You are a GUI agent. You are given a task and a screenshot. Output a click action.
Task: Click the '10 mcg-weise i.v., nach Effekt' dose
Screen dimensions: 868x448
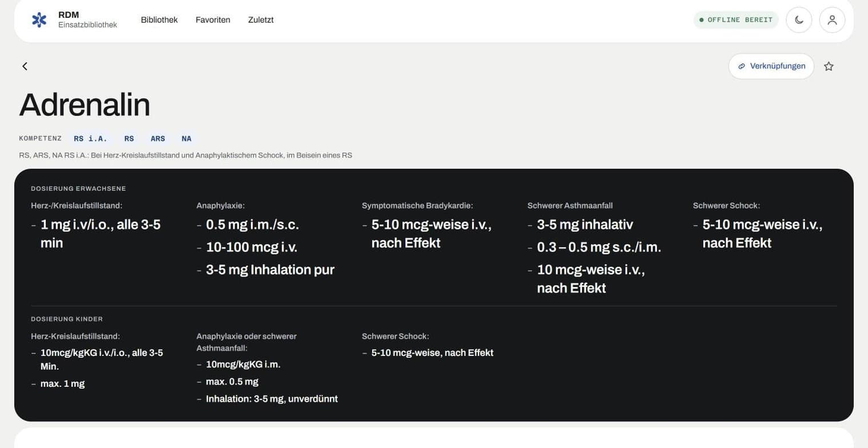click(x=591, y=279)
